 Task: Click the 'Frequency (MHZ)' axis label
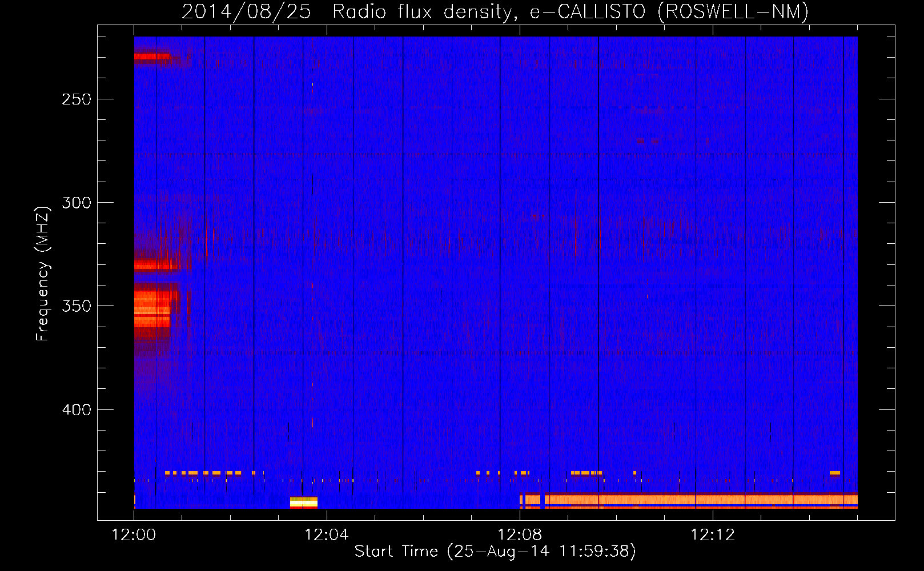coord(43,274)
